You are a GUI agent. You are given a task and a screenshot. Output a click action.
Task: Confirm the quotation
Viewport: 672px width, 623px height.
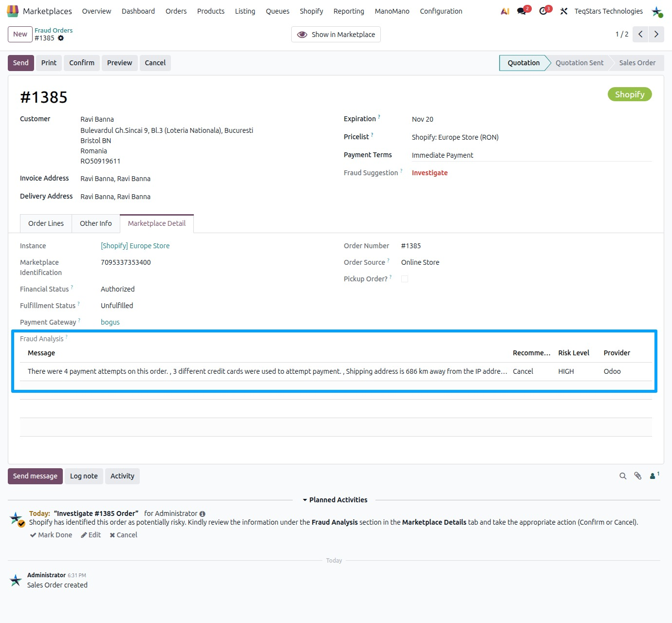(x=82, y=63)
